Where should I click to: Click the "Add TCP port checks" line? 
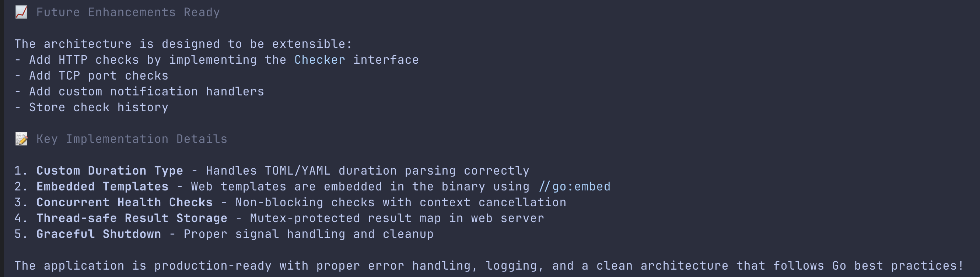(x=98, y=76)
